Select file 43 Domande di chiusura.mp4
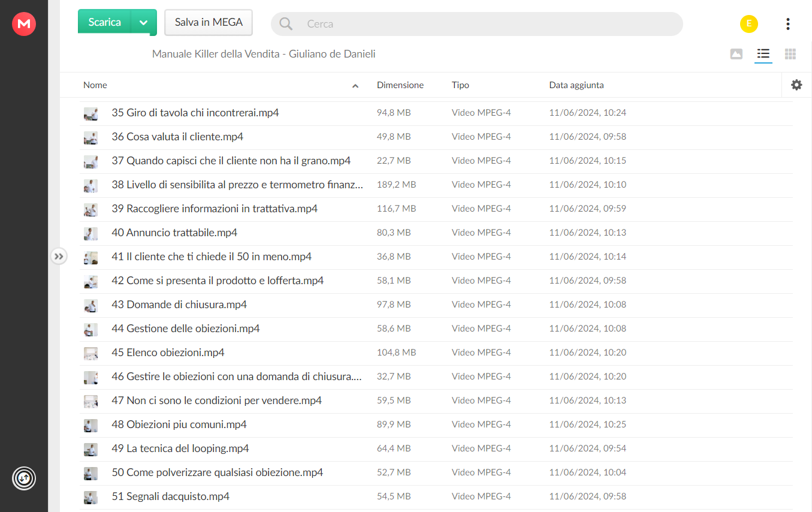This screenshot has height=512, width=812. point(436,305)
